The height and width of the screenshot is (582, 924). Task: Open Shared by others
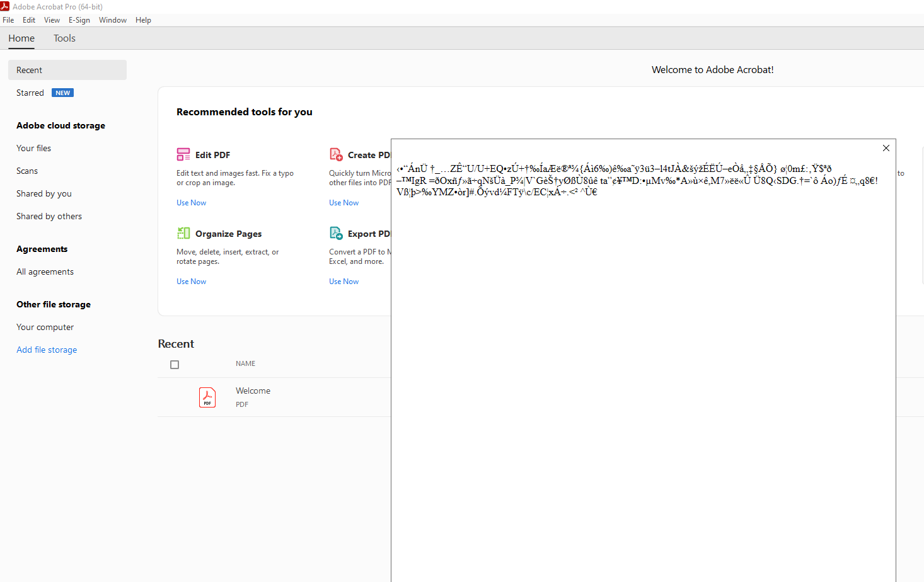tap(49, 216)
